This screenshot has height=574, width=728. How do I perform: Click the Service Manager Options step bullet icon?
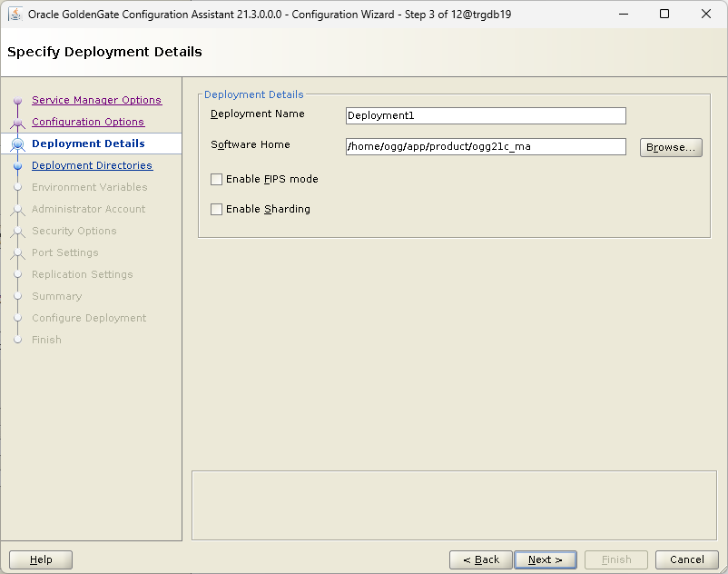coord(17,100)
